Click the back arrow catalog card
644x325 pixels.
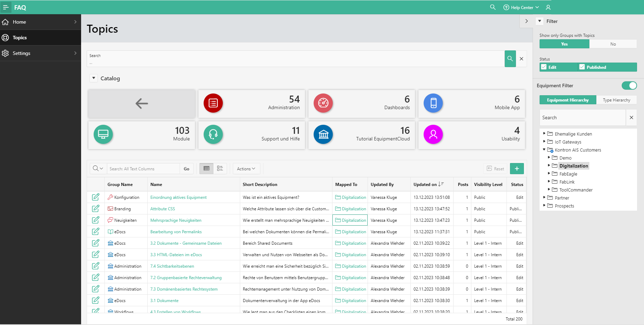[x=142, y=104]
